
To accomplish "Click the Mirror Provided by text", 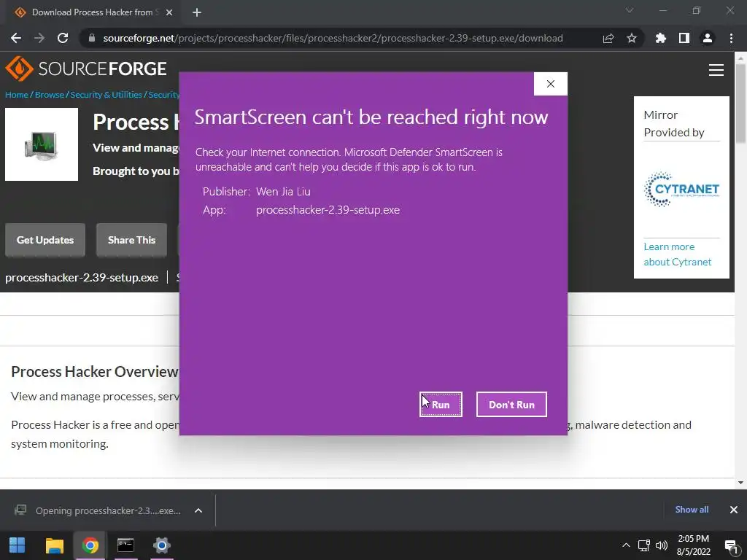I will pos(673,124).
